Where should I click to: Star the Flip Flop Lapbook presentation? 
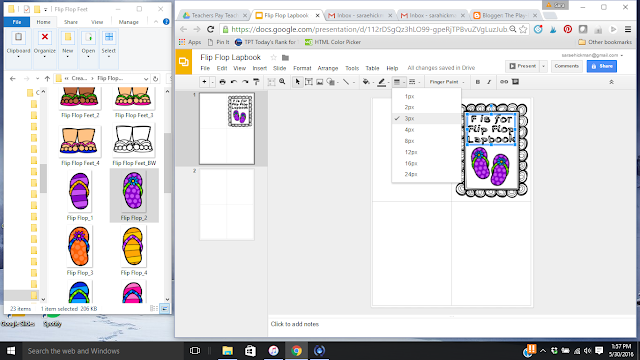pyautogui.click(x=273, y=58)
